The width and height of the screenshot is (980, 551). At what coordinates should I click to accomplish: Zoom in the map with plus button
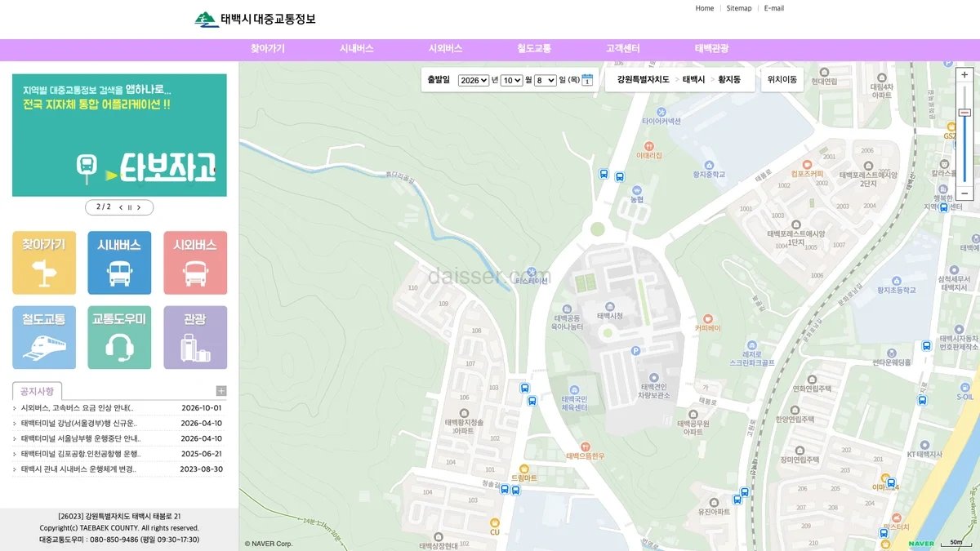click(x=964, y=74)
